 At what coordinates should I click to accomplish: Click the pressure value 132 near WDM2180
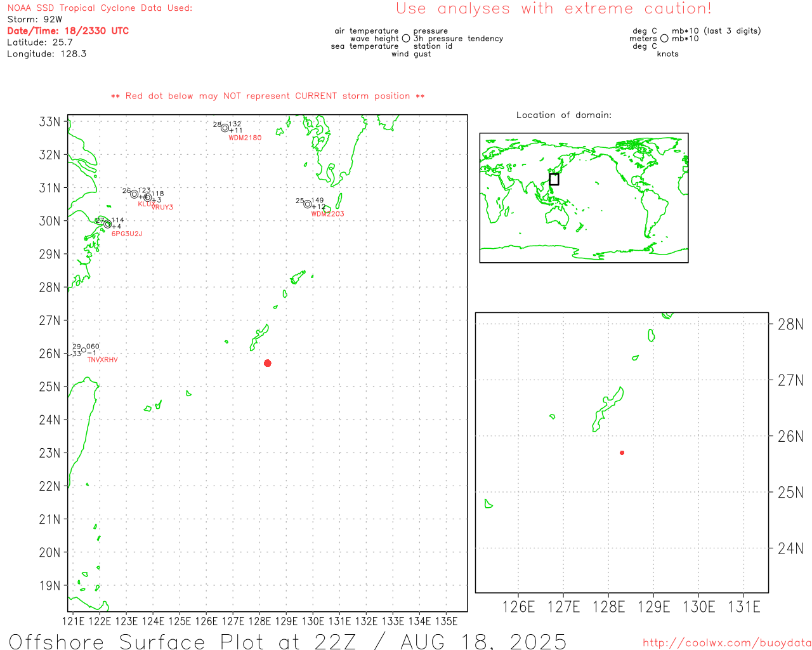[235, 124]
